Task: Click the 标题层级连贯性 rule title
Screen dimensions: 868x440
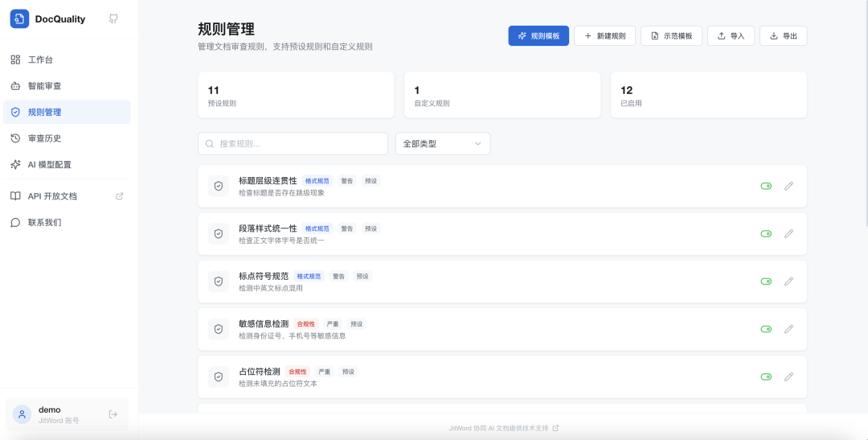Action: 268,181
